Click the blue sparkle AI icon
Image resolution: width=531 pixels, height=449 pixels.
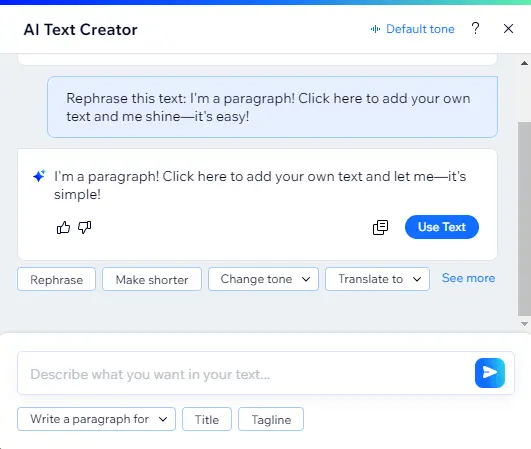39,176
